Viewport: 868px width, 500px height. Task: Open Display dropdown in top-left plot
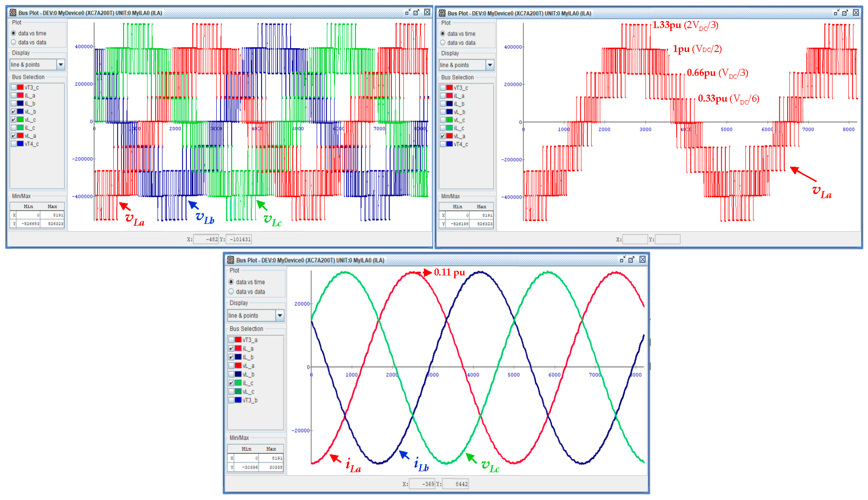pyautogui.click(x=61, y=65)
